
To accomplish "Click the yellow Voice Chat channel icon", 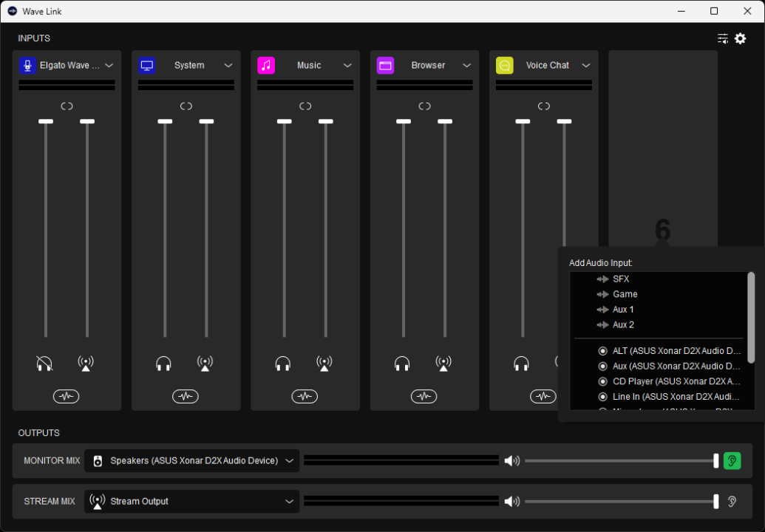I will [504, 65].
